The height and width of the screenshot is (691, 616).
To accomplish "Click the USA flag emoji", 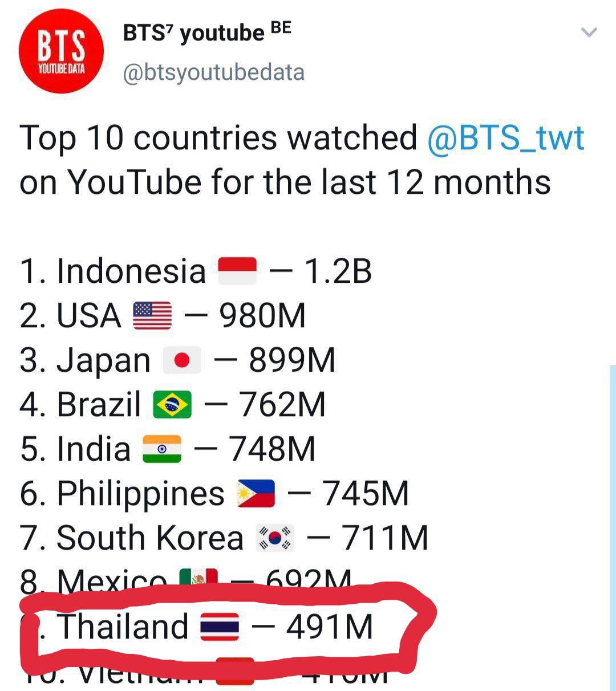I will (152, 316).
